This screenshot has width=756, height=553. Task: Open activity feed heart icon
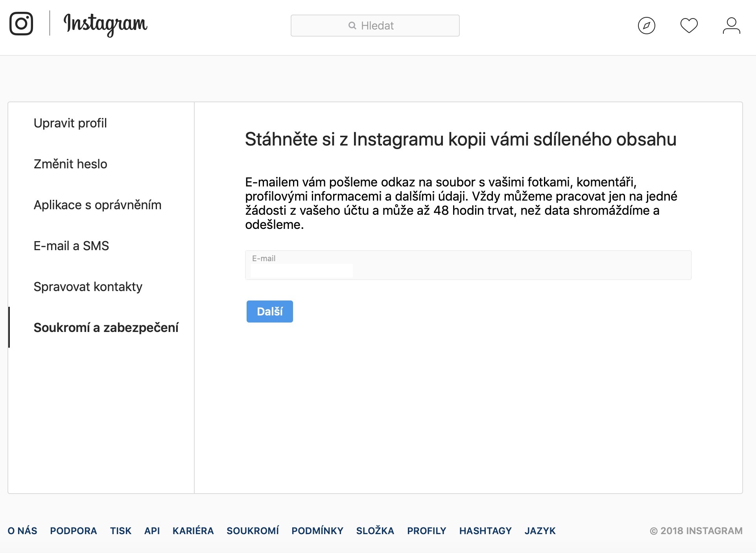click(x=689, y=26)
